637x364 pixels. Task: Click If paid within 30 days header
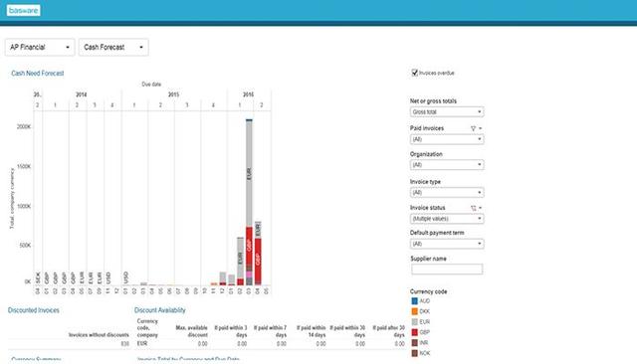pos(347,331)
